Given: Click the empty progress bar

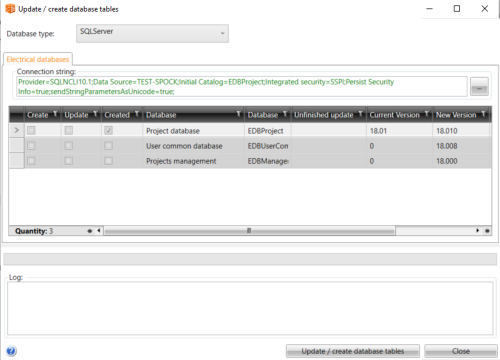Looking at the screenshot, I should (250, 259).
